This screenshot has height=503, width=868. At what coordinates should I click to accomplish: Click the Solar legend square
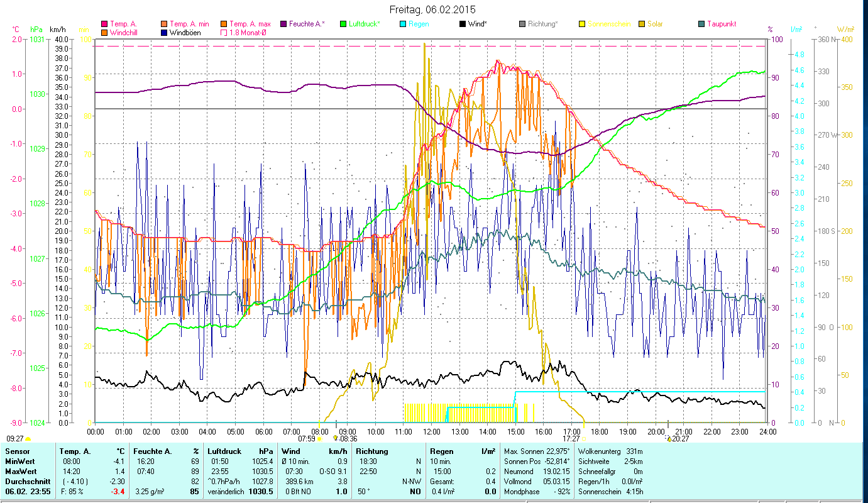pos(641,24)
